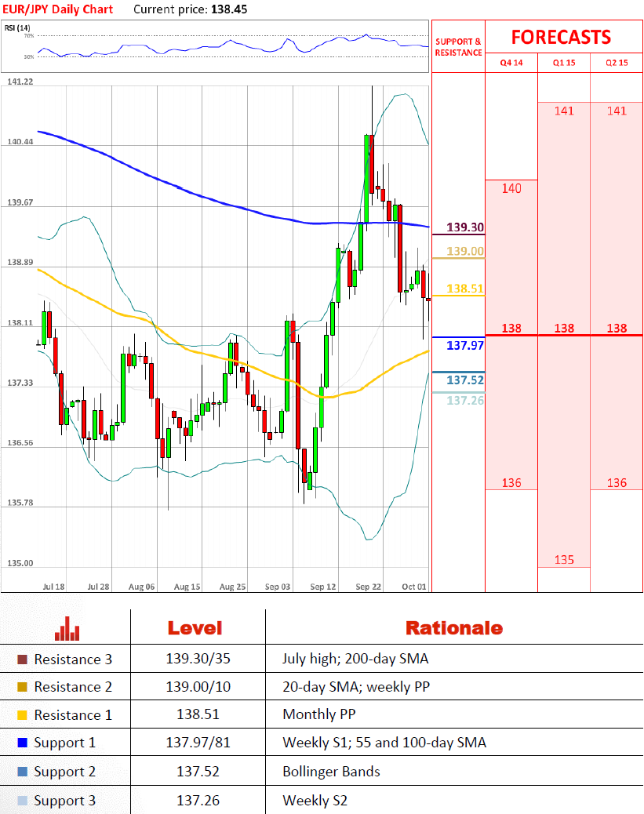
Task: Click the 'Q2 15' forecast column header
Action: (617, 63)
